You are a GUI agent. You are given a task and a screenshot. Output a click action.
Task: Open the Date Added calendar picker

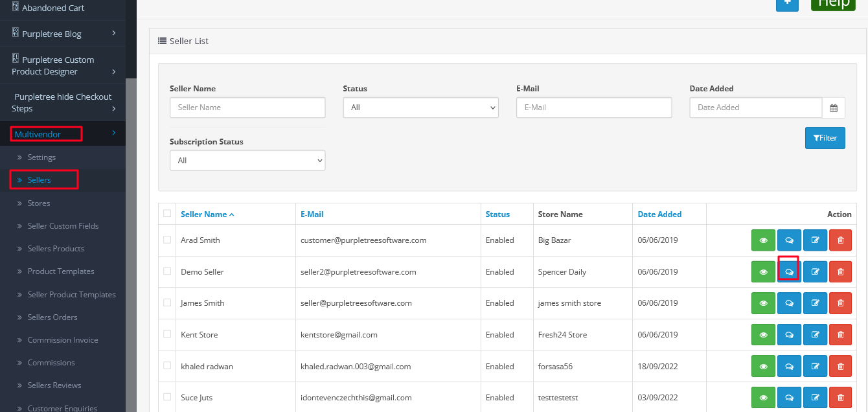pyautogui.click(x=834, y=108)
